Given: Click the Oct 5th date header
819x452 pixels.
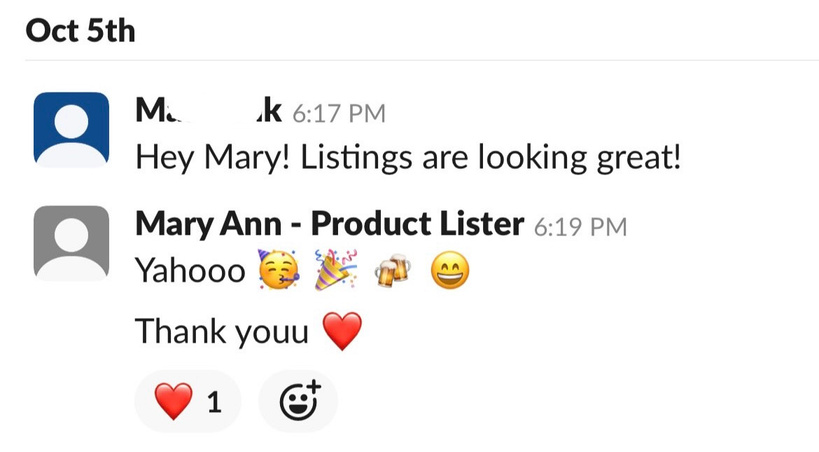Looking at the screenshot, I should 80,31.
